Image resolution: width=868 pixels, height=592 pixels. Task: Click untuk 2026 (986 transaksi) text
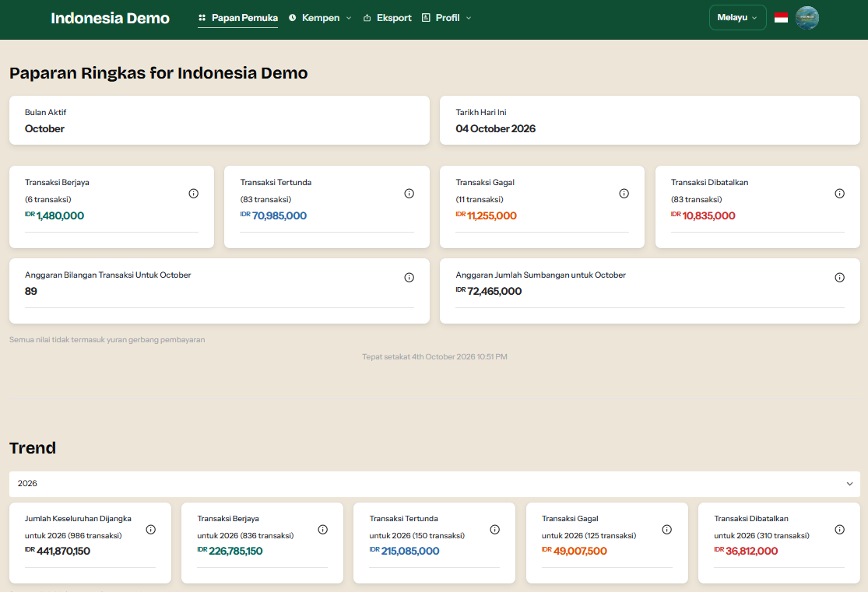73,535
